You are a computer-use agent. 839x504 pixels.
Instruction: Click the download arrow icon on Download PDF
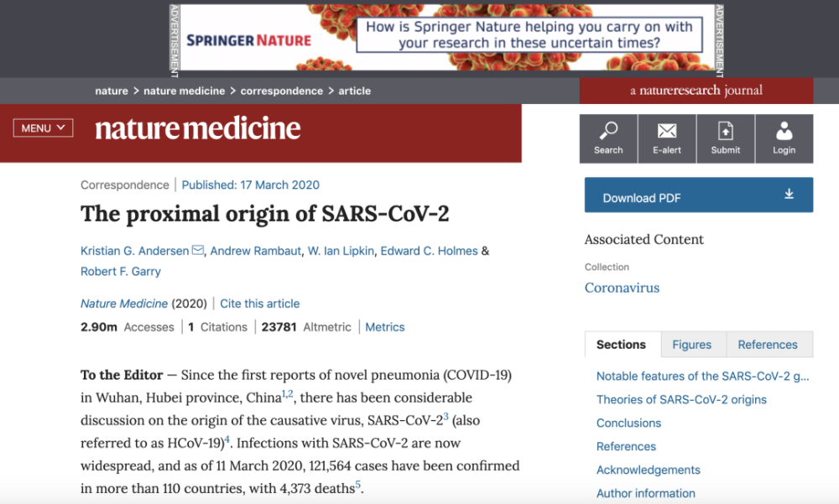[x=789, y=194]
